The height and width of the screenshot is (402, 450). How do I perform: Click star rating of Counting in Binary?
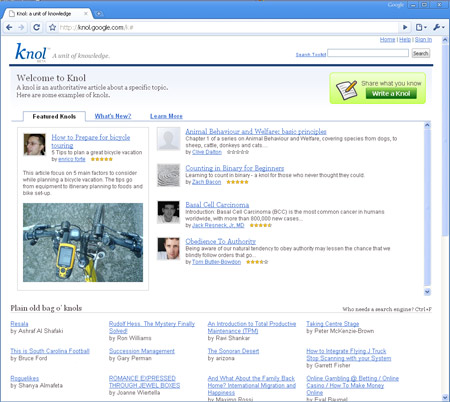pos(237,182)
